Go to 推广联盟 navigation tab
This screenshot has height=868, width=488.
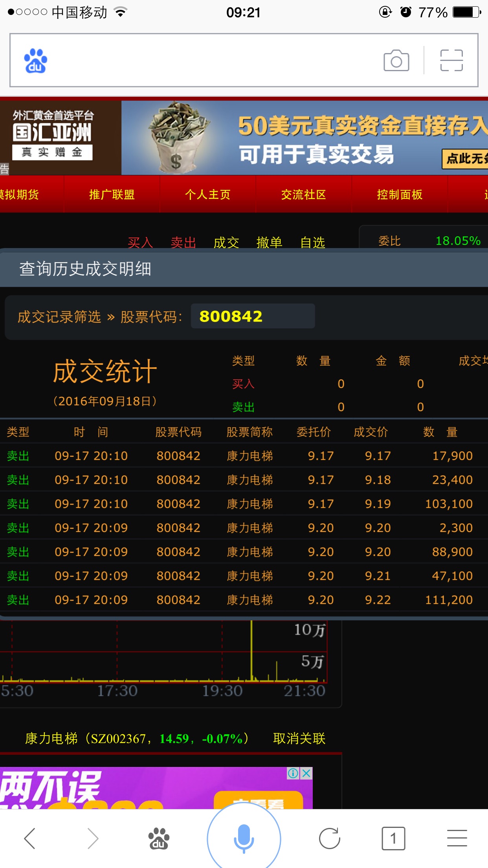[x=112, y=195]
